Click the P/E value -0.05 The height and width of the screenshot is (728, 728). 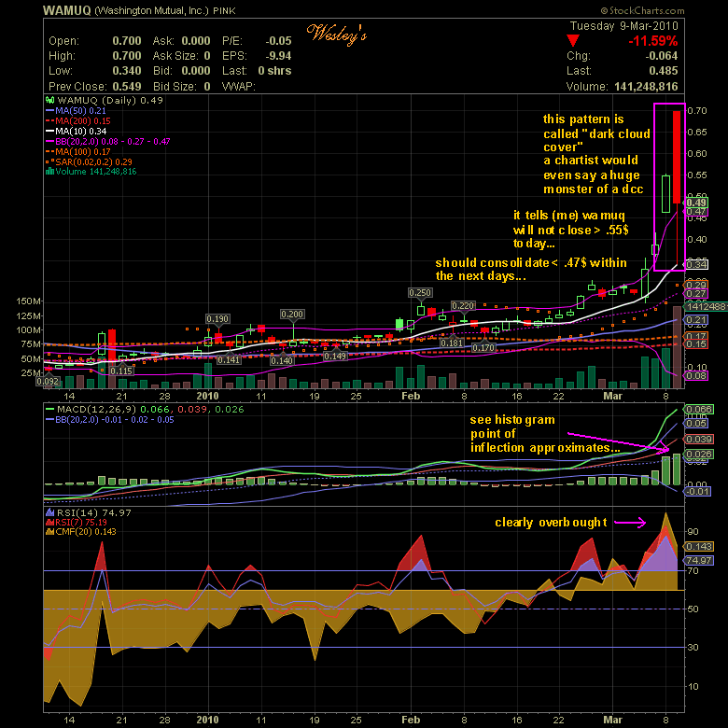coord(278,41)
